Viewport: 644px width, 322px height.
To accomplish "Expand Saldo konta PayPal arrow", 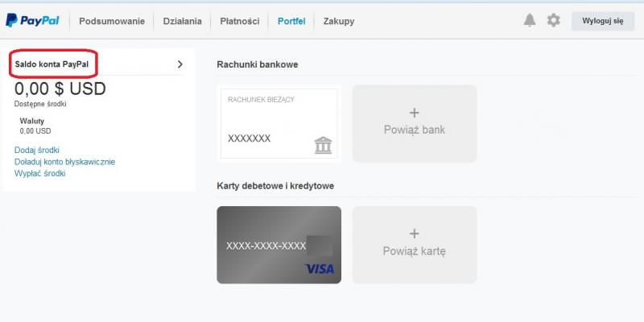I will click(180, 64).
